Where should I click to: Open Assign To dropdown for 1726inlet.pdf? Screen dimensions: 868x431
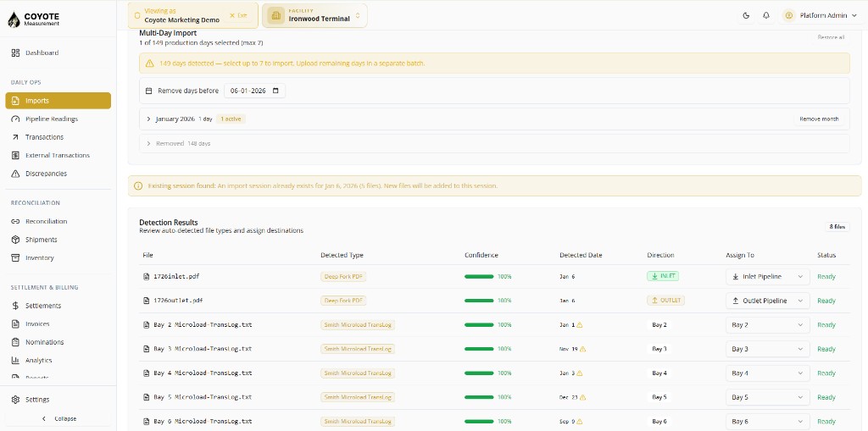(x=767, y=277)
